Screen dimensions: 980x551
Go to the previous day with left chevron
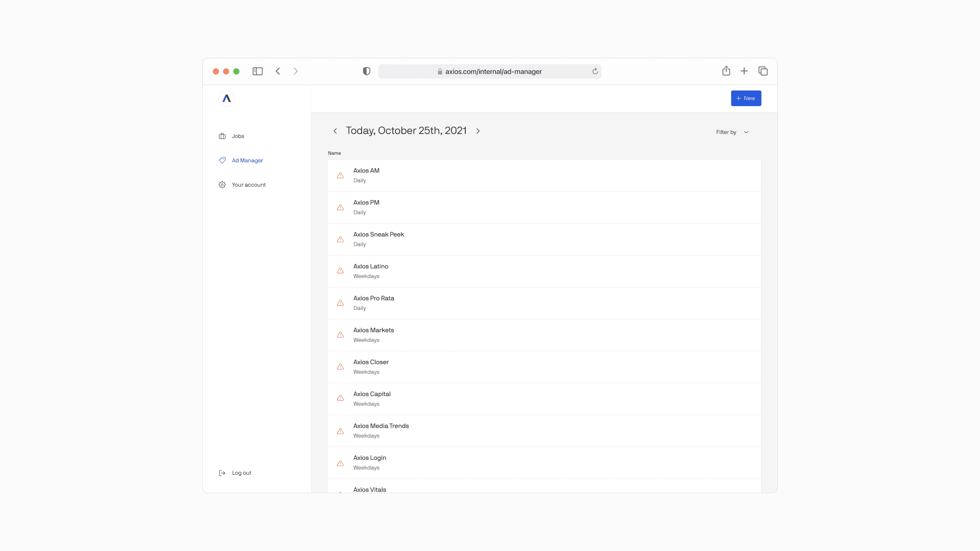(x=335, y=131)
